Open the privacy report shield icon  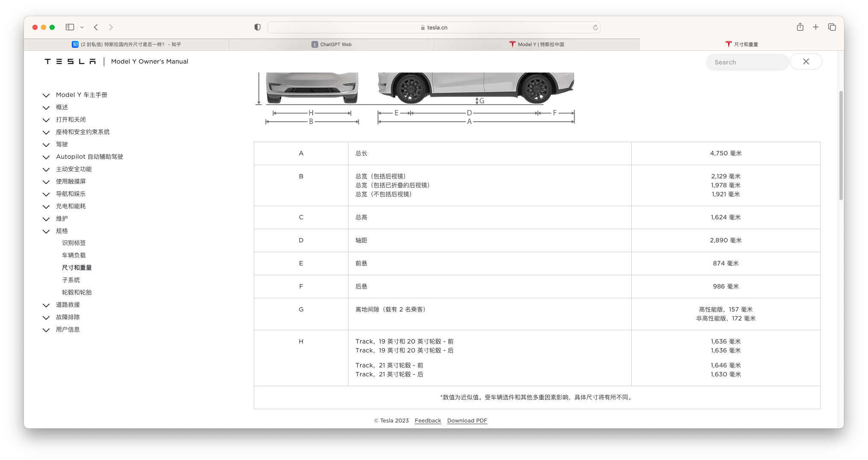(x=257, y=27)
